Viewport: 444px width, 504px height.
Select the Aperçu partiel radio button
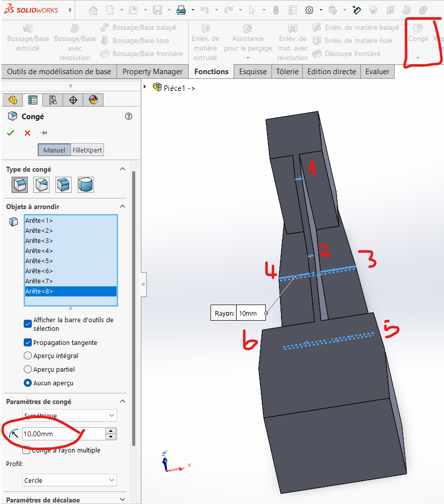28,369
